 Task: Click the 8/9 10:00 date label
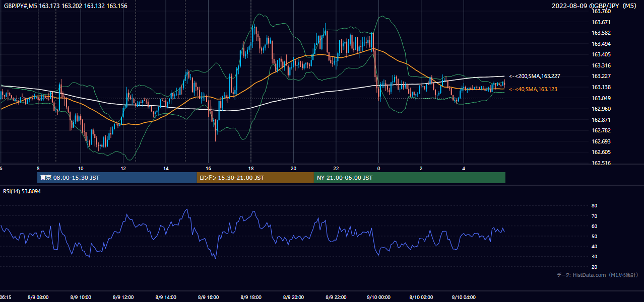pos(81,297)
